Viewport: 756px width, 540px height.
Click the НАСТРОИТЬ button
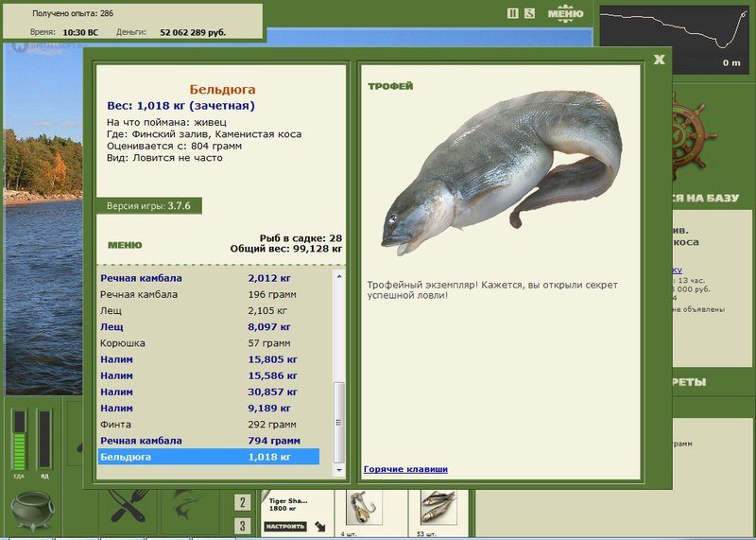coord(285,527)
